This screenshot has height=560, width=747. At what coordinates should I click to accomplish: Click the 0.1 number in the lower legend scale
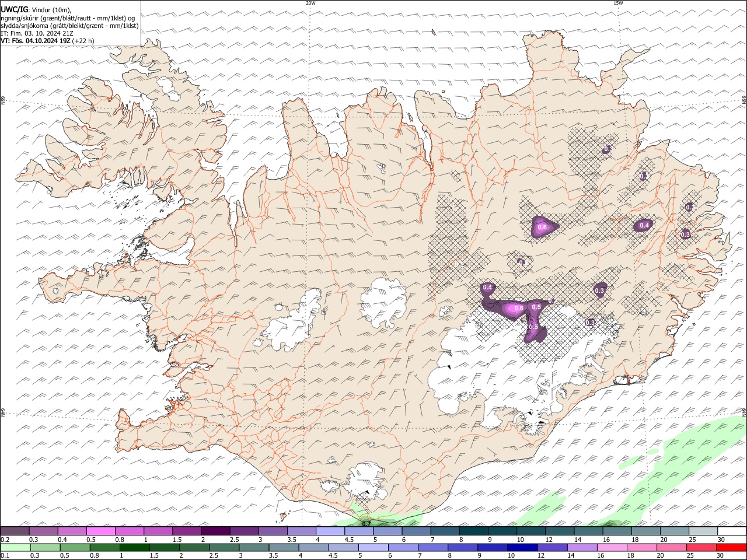pyautogui.click(x=6, y=556)
